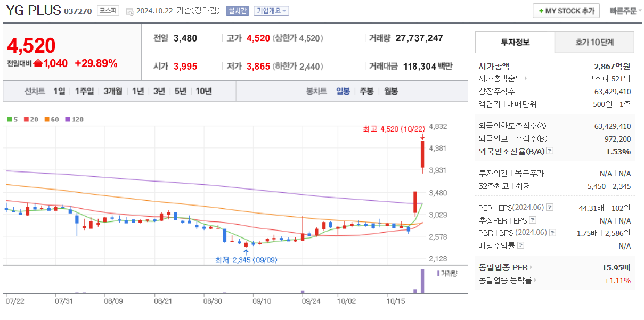Click the 52주최고 최저 value 5,450 2,345
This screenshot has width=644, height=320.
[608, 186]
